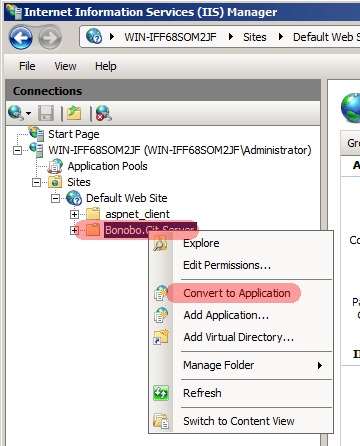
Task: Choose Explore from the context menu
Action: 241,243
